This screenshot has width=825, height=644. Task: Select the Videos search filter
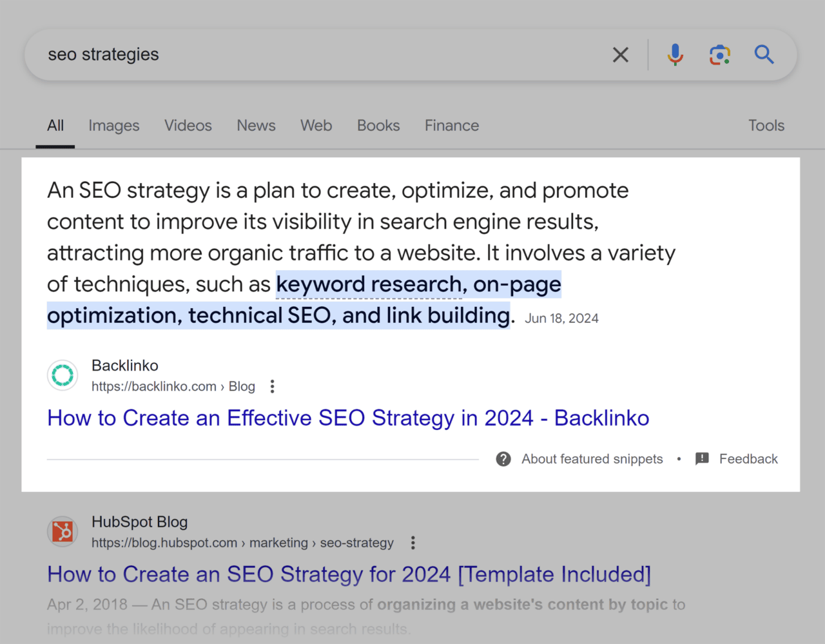click(x=188, y=126)
